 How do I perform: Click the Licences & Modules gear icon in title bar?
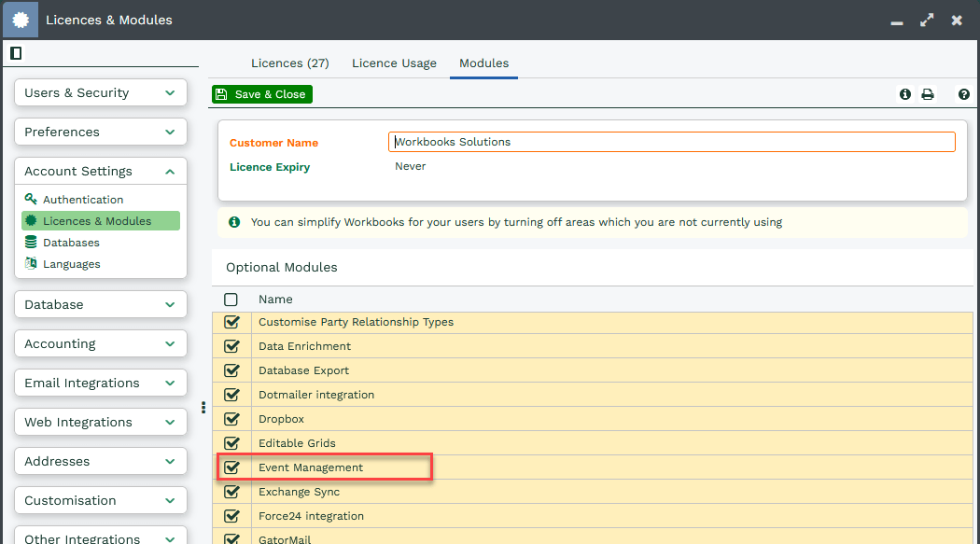tap(21, 20)
